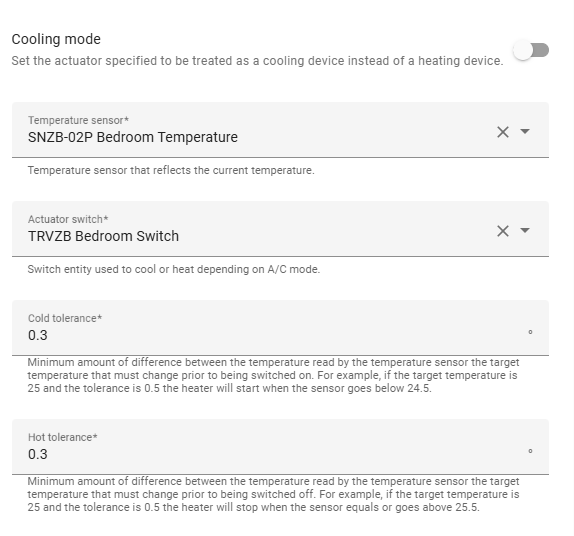574x536 pixels.
Task: Open the Actuator switch dropdown arrow
Action: click(x=525, y=230)
